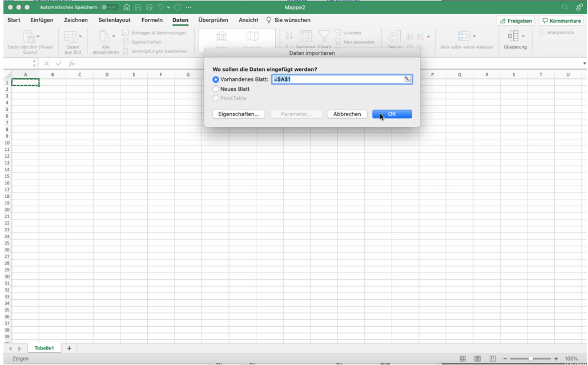This screenshot has height=365, width=588.
Task: Click the Home icon in the title bar
Action: click(x=127, y=7)
